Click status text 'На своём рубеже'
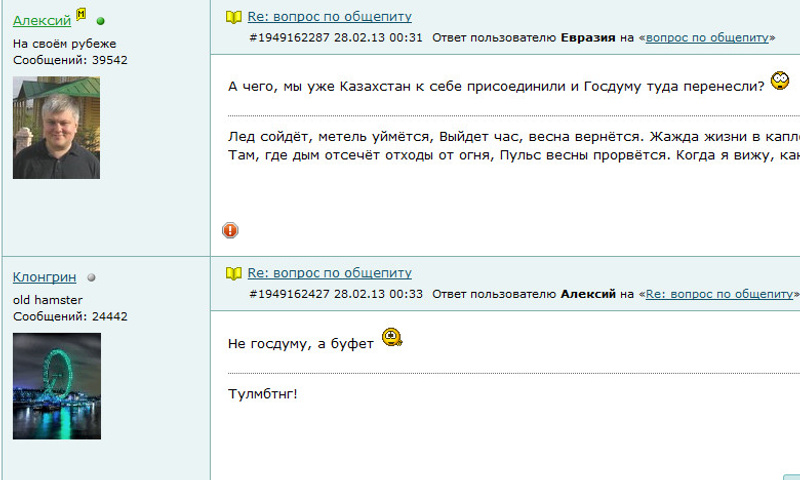The image size is (800, 480). (x=64, y=44)
